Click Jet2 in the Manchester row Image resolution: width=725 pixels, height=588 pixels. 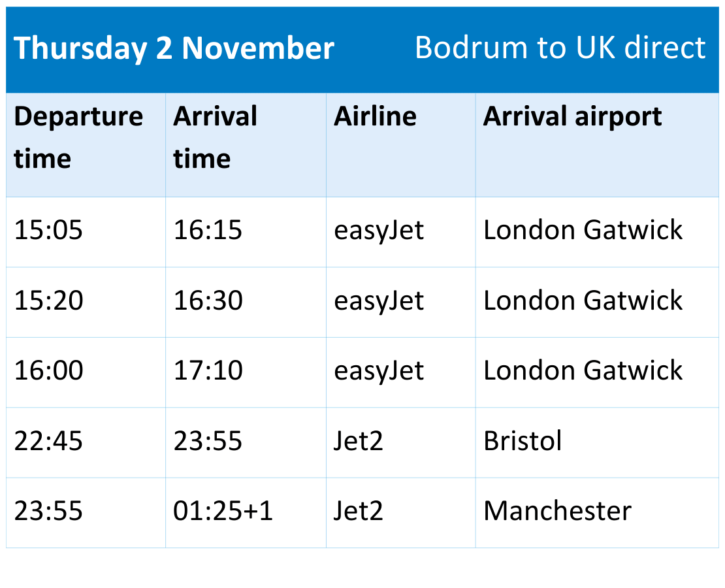(359, 511)
